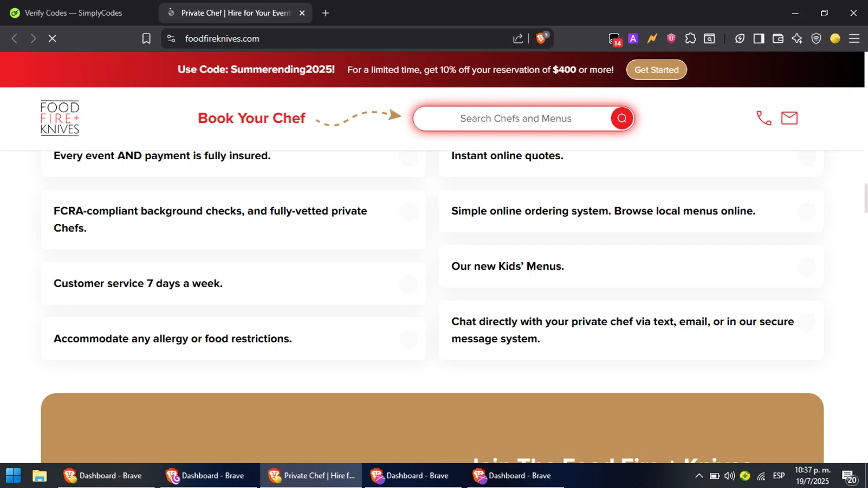This screenshot has height=488, width=868.
Task: Bookmark this page with the bookmark icon
Action: point(146,38)
